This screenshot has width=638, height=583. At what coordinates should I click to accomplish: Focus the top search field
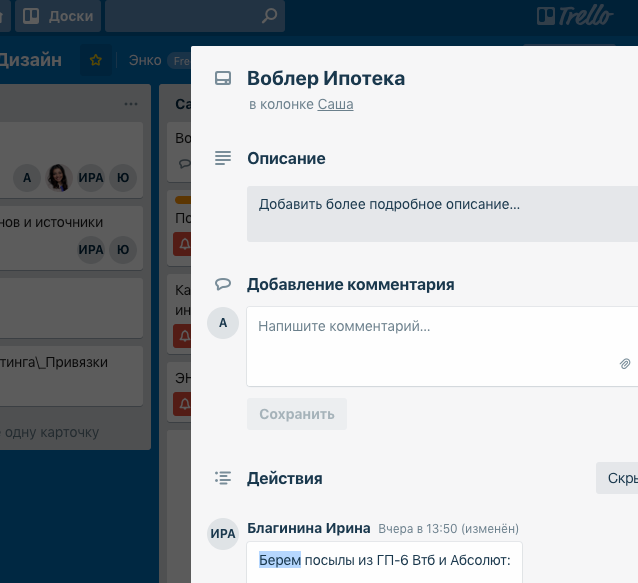click(195, 16)
